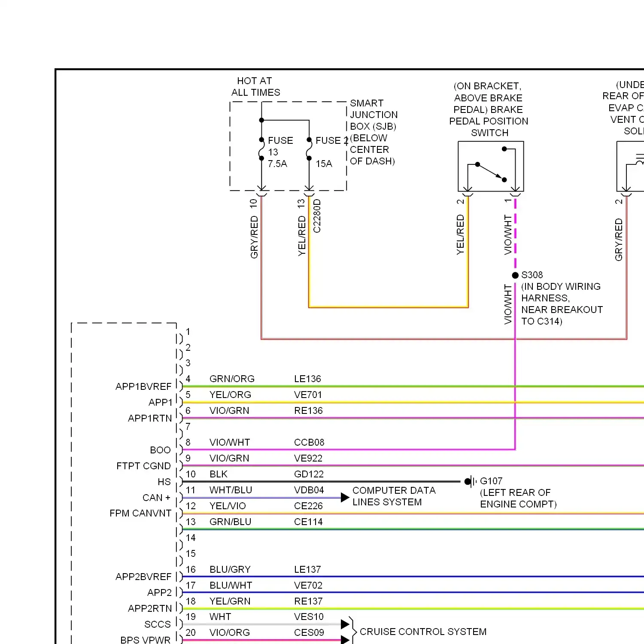Viewport: 644px width, 644px height.
Task: Select the BPS VPWR pin label
Action: [145, 640]
